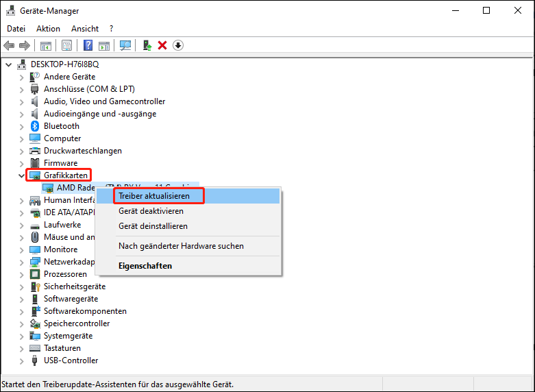Expand the Andere Geräte node
This screenshot has height=392, width=535.
(x=21, y=77)
